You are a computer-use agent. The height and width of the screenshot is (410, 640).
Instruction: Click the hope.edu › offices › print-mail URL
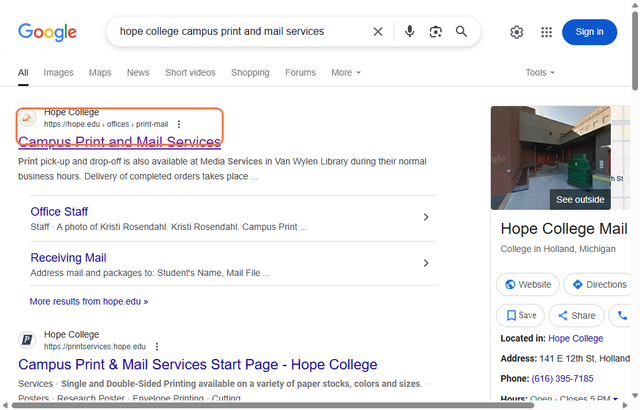tap(106, 124)
